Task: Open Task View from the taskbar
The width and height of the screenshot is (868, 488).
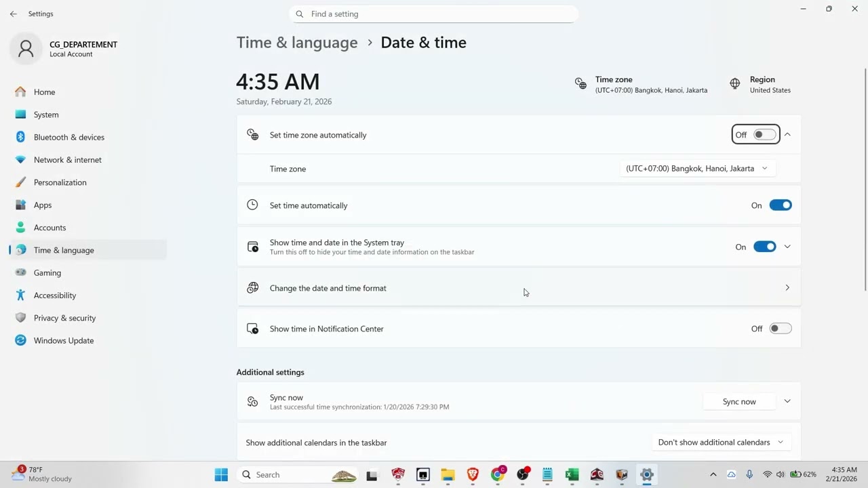Action: click(372, 475)
